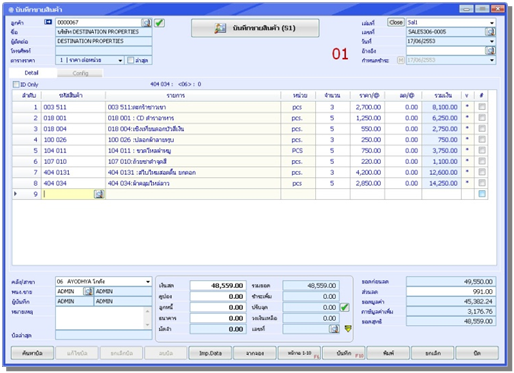The image size is (514, 373).
Task: Tick checkbox on row 104 011
Action: (482, 151)
